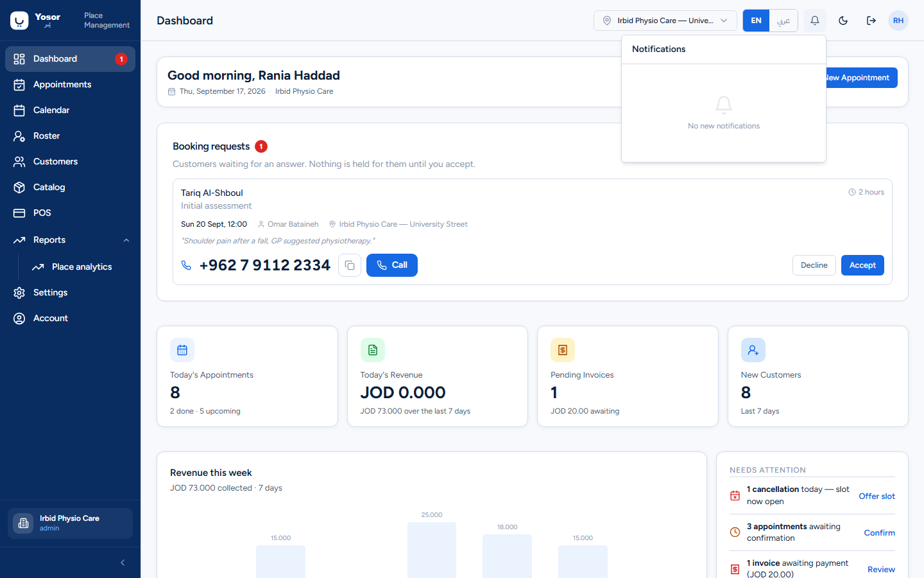This screenshot has width=924, height=578.
Task: Click the invoice icon beside awaiting payment
Action: coord(735,569)
